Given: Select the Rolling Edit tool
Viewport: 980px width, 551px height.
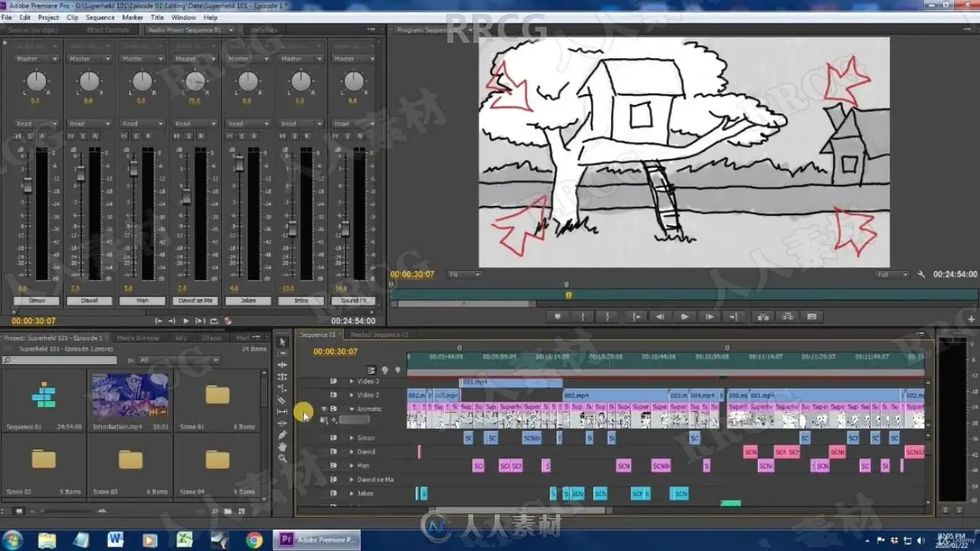Looking at the screenshot, I should [283, 377].
